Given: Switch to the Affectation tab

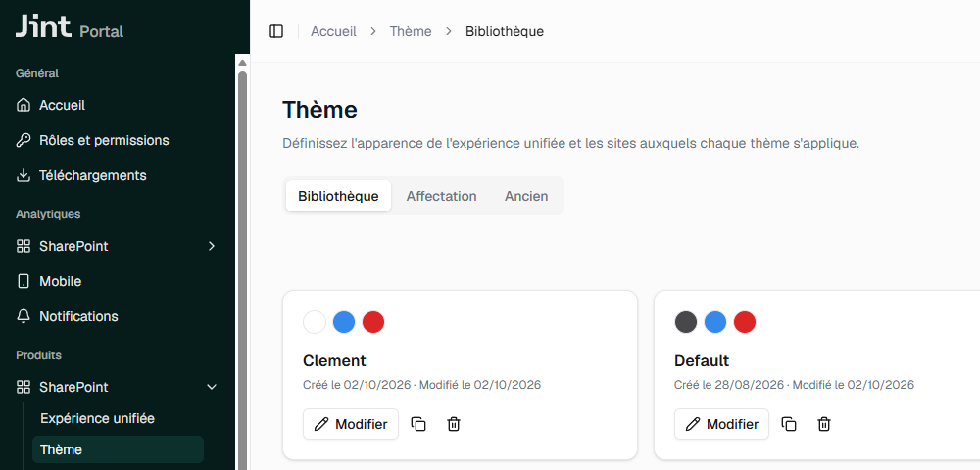Looking at the screenshot, I should point(441,196).
